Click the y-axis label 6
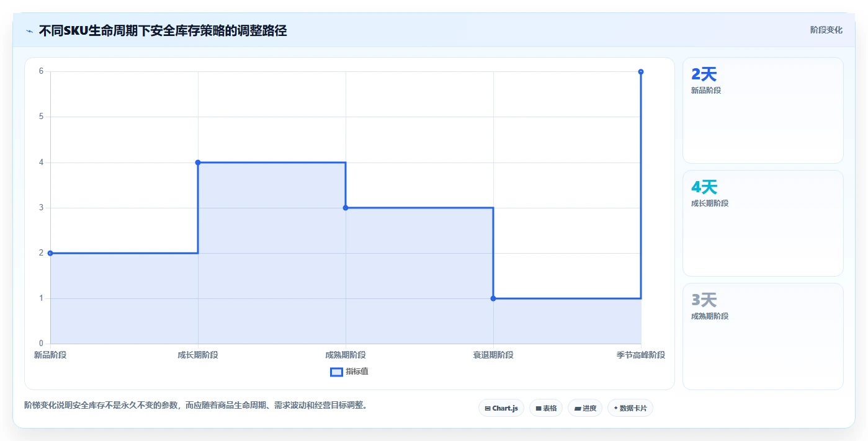This screenshot has width=868, height=441. click(x=41, y=71)
